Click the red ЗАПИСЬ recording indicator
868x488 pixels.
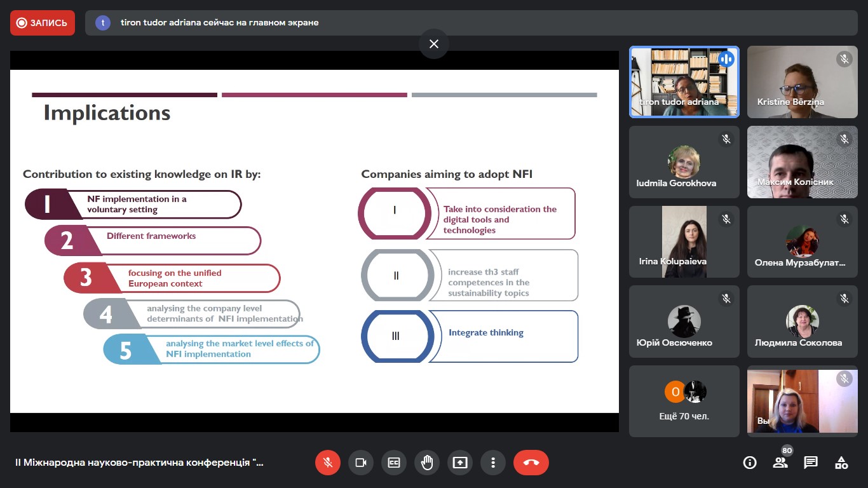coord(43,23)
